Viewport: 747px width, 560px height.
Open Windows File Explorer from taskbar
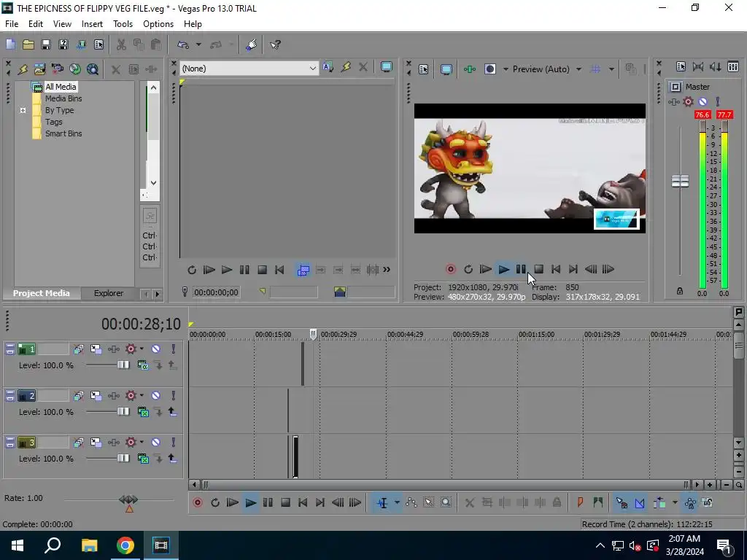point(89,545)
